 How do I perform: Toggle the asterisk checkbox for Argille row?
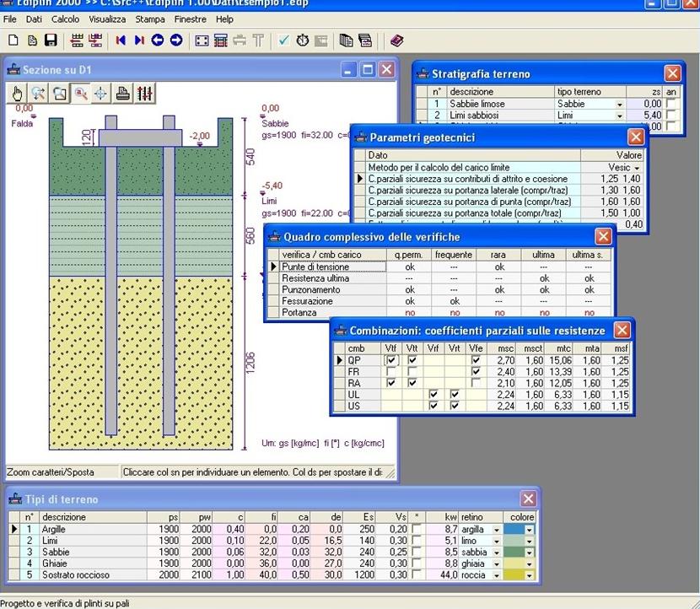tap(417, 530)
